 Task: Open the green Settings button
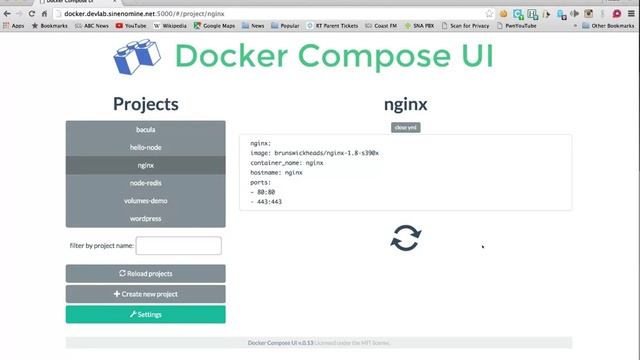(x=145, y=314)
